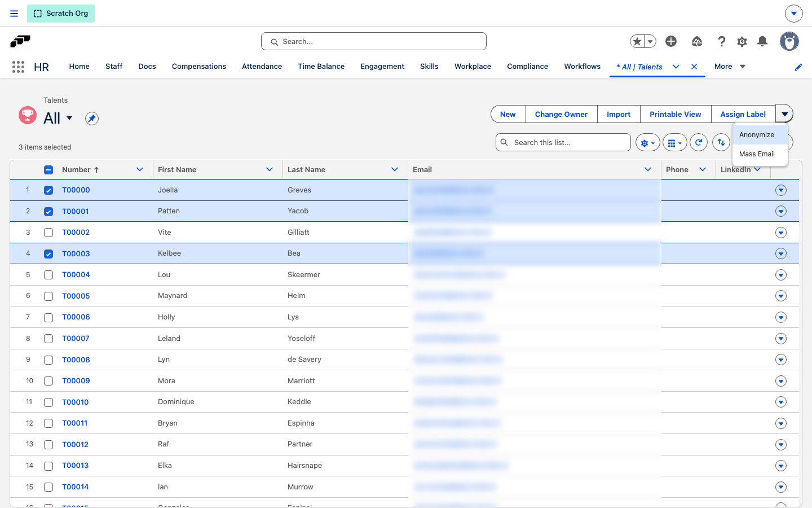
Task: Choose Anonymize from the dropdown menu
Action: pyautogui.click(x=760, y=135)
